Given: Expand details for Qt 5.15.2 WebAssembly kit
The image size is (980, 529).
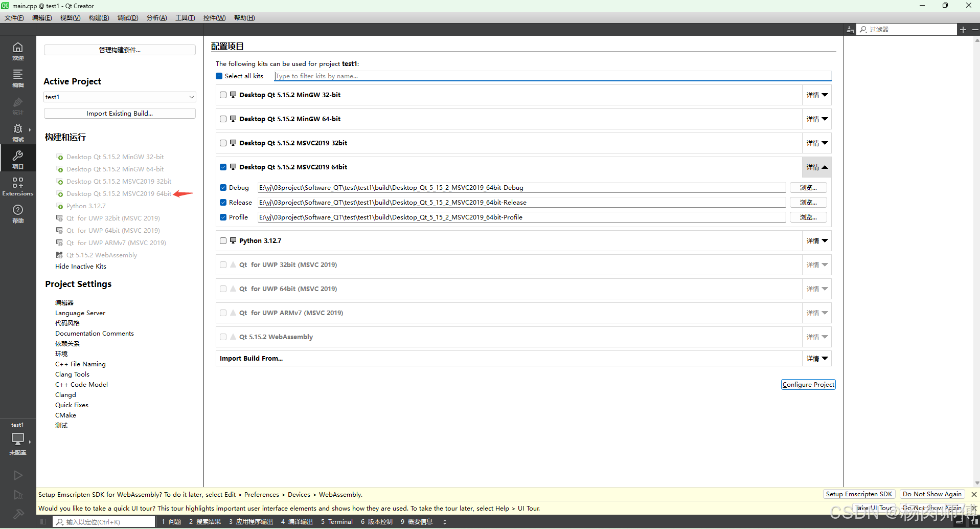Looking at the screenshot, I should (x=817, y=337).
